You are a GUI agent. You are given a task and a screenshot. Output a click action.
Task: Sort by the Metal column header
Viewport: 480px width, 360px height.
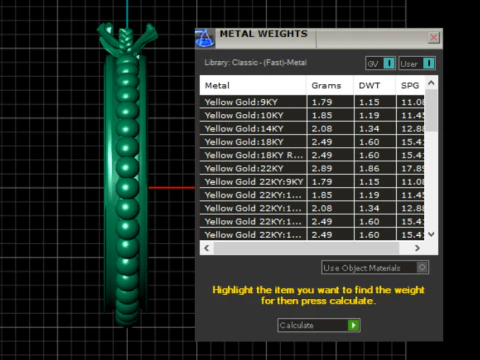click(x=253, y=86)
